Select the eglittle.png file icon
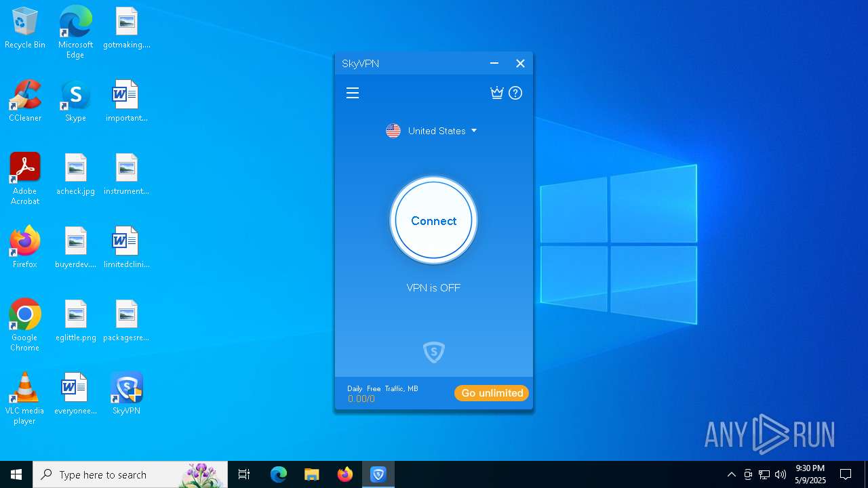Viewport: 868px width, 488px height. 75,321
